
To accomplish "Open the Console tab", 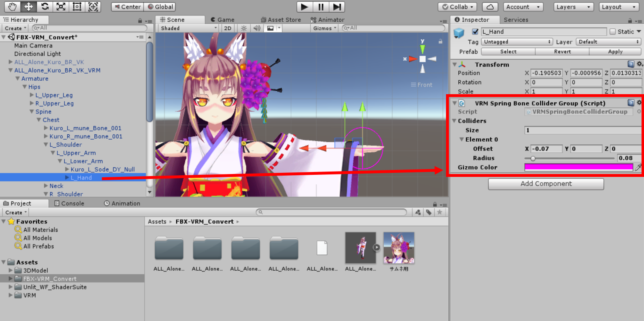I will 69,203.
